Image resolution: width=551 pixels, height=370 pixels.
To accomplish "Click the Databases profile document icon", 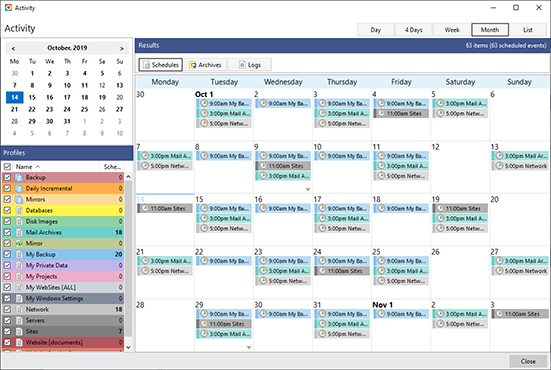I will 19,210.
